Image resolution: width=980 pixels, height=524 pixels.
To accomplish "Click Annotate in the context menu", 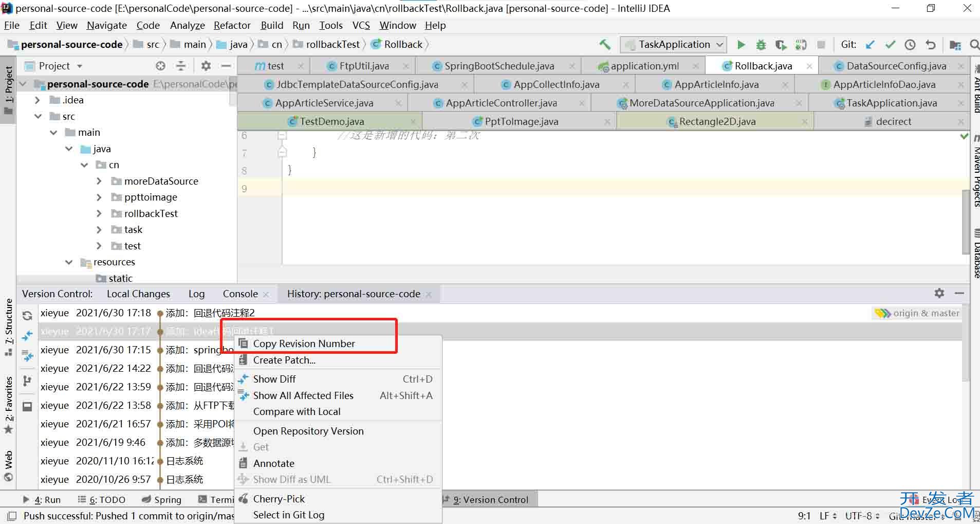I will 338,463.
